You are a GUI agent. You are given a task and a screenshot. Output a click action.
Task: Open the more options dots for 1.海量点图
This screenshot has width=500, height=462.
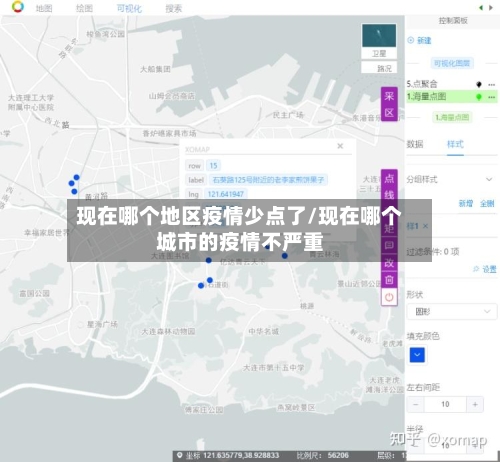click(x=492, y=97)
